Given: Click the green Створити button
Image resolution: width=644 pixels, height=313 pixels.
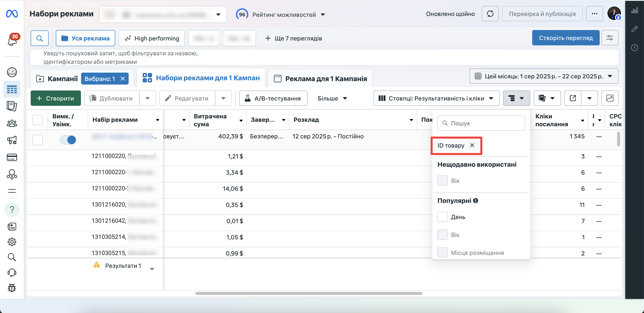Looking at the screenshot, I should point(56,98).
